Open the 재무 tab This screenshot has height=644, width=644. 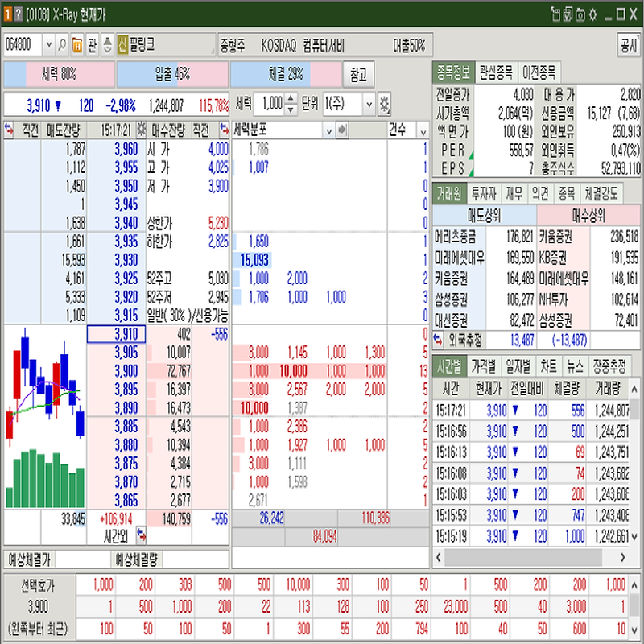click(x=514, y=193)
